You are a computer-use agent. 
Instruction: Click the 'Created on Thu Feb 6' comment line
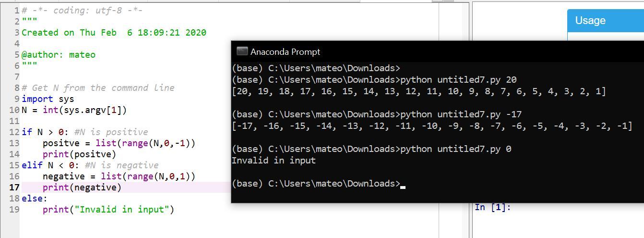click(x=114, y=33)
